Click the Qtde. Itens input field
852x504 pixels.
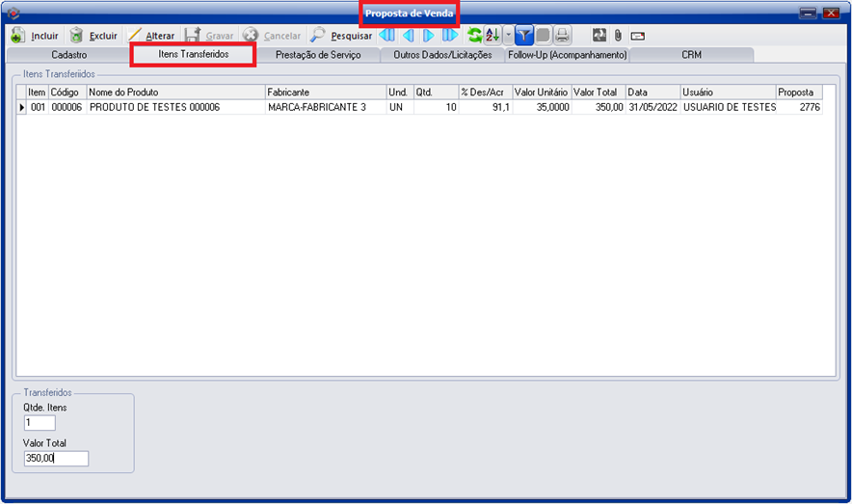40,423
